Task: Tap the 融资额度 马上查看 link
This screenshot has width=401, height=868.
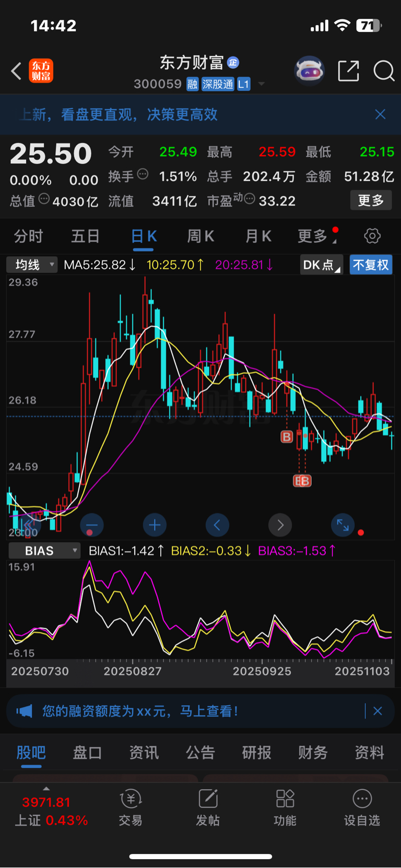Action: 209,711
